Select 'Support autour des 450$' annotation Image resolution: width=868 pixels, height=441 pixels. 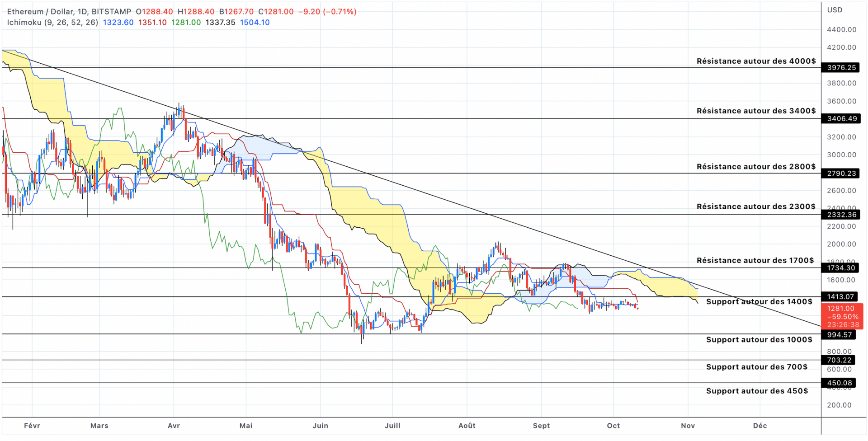[x=757, y=391]
